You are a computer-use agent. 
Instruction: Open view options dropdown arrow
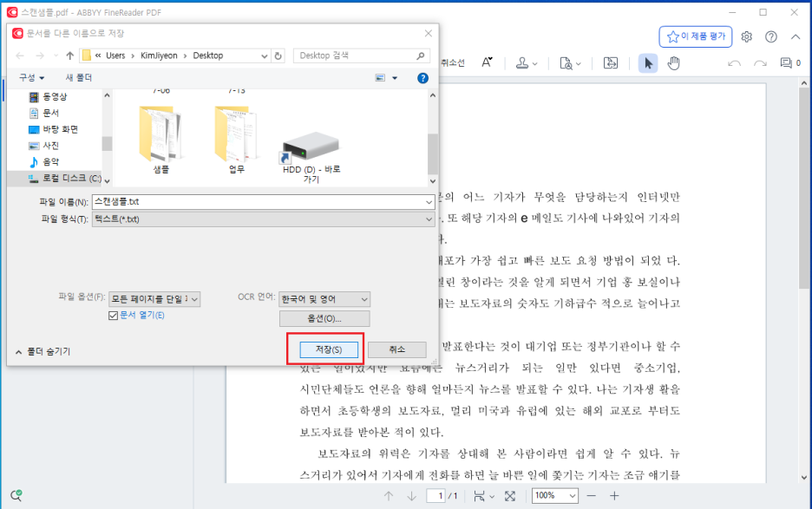click(395, 78)
